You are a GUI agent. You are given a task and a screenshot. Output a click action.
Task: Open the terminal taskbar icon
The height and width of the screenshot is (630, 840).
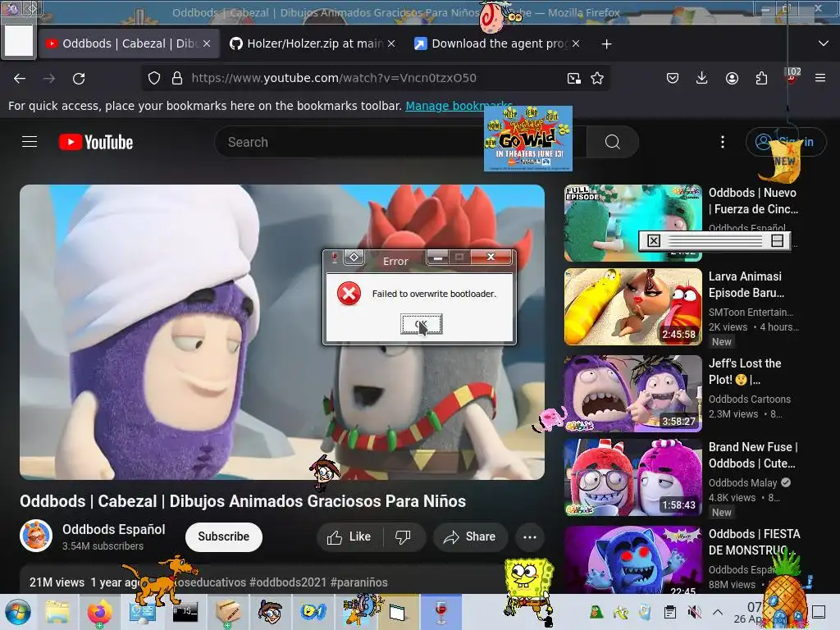point(185,612)
